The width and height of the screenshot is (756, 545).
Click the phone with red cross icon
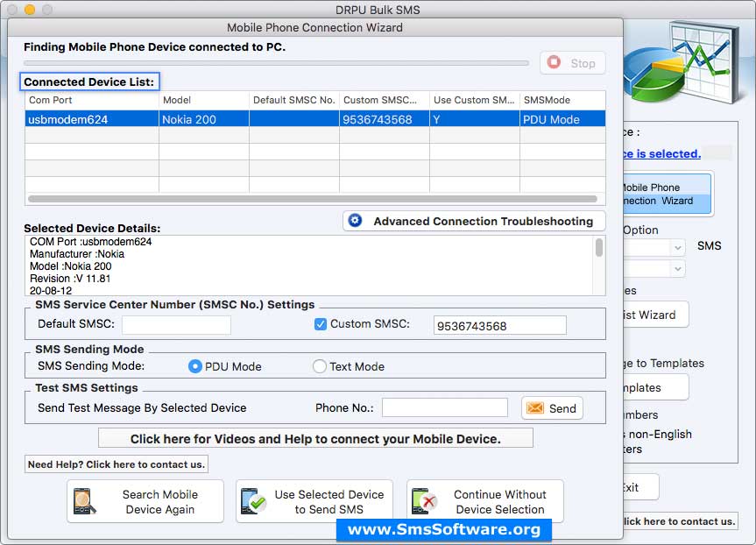[x=423, y=501]
